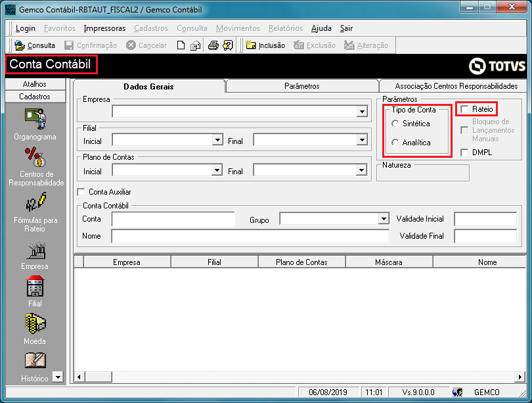Open the Moeda coins icon
532x403 pixels.
[35, 323]
